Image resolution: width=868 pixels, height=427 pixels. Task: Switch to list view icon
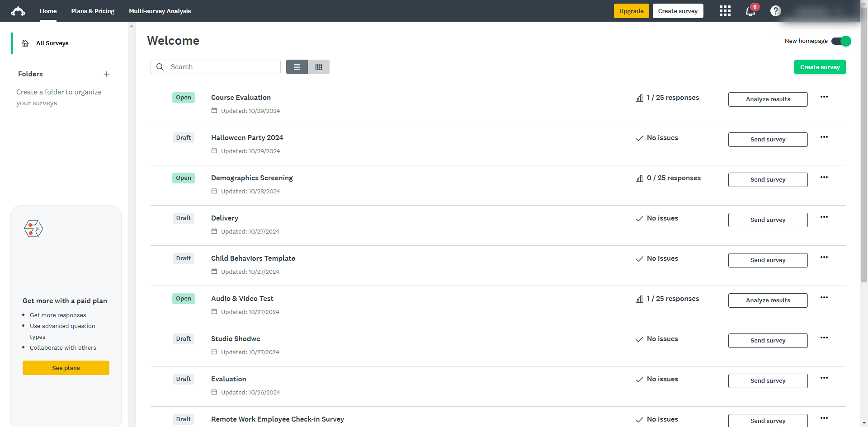click(297, 67)
